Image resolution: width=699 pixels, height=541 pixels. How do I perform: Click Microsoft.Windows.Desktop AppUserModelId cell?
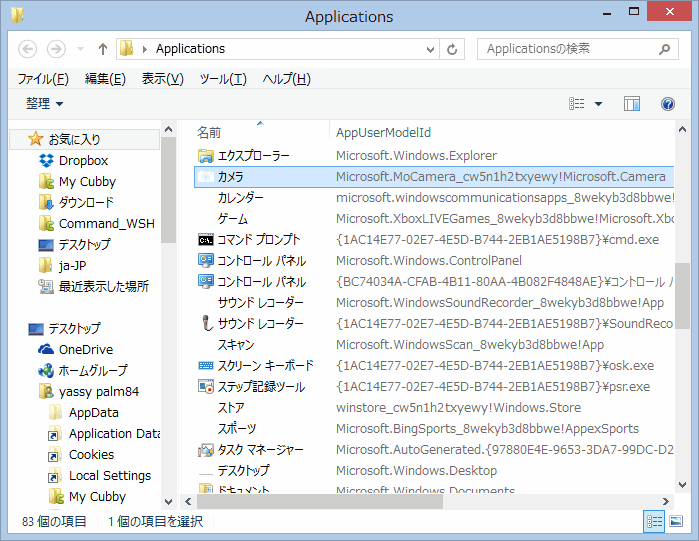coord(416,471)
